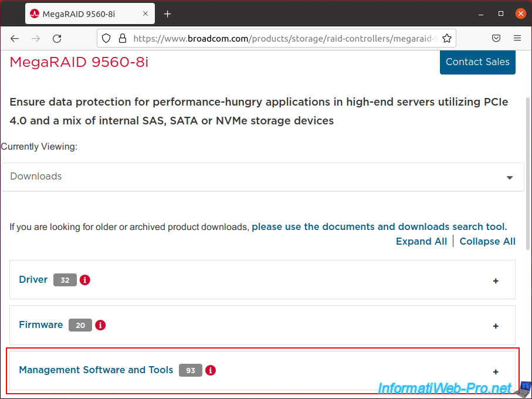The image size is (532, 399).
Task: Click the Firmware info icon
Action: (100, 325)
